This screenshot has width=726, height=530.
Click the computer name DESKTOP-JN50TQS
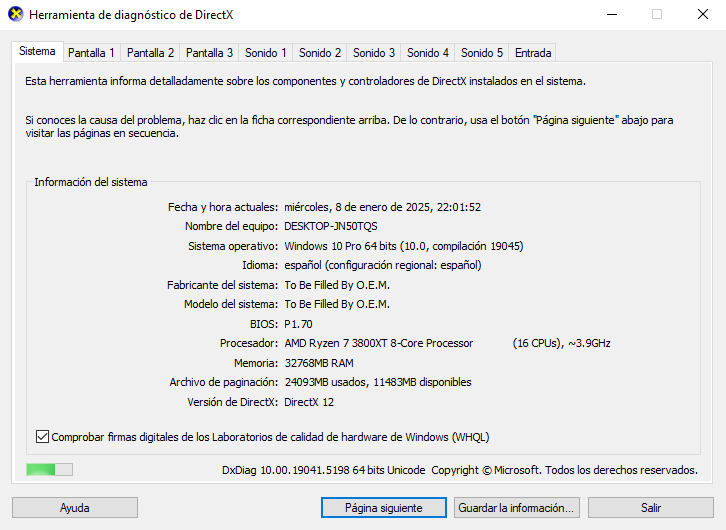[x=331, y=226]
